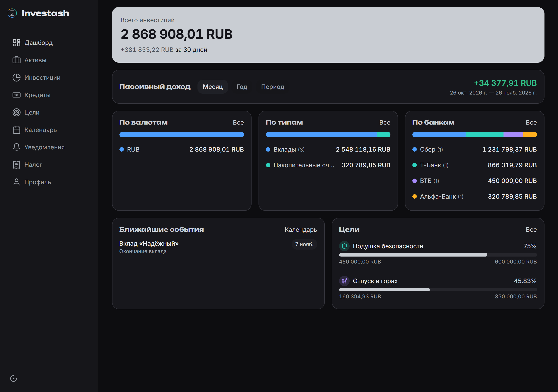Select the Инвестиции pie chart icon

pos(16,78)
